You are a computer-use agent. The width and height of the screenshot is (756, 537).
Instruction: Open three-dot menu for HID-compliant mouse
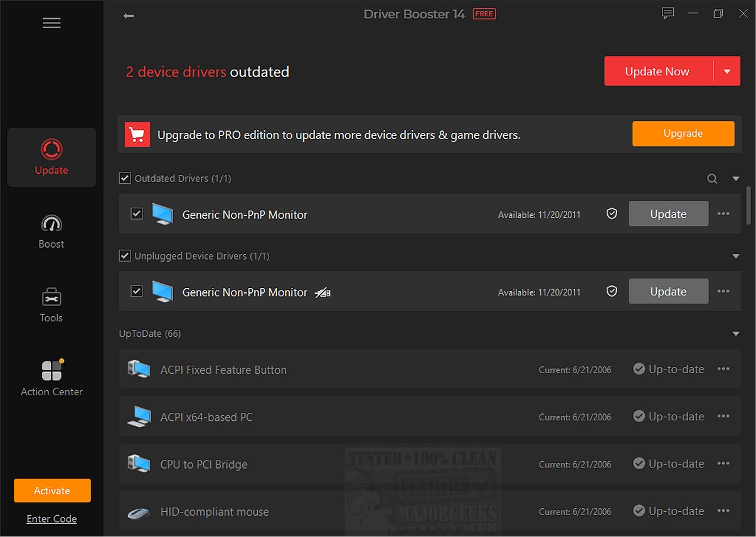tap(723, 511)
